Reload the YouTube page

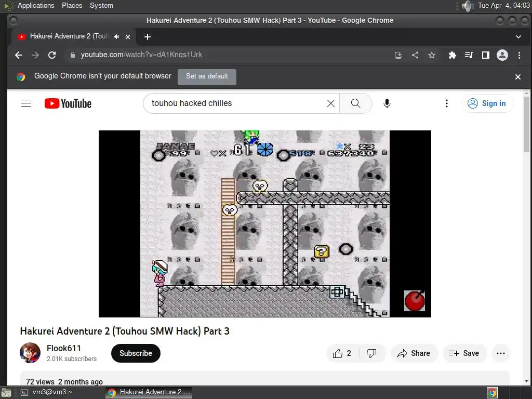[52, 55]
